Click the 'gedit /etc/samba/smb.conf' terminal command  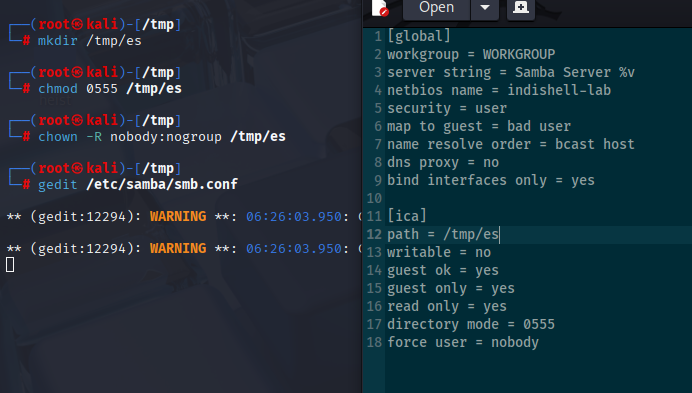point(138,185)
